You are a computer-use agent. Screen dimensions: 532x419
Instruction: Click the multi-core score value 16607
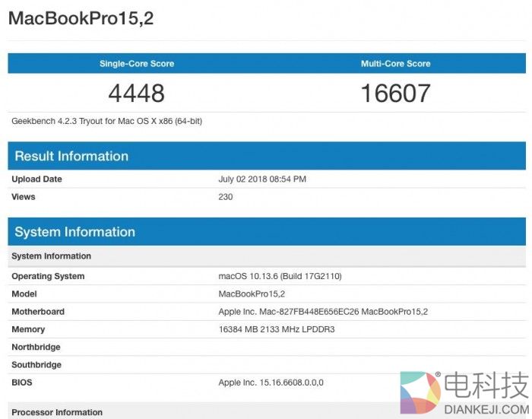(x=395, y=94)
